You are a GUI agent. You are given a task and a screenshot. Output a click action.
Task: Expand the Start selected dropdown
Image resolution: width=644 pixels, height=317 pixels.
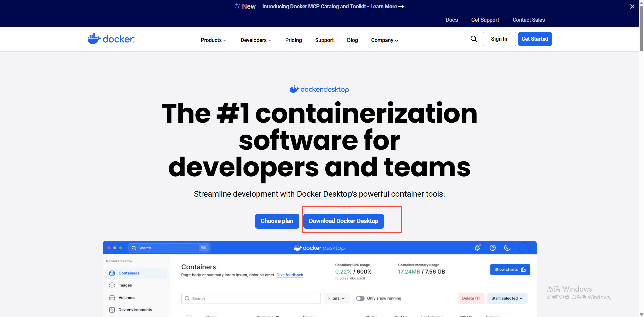[x=507, y=298]
